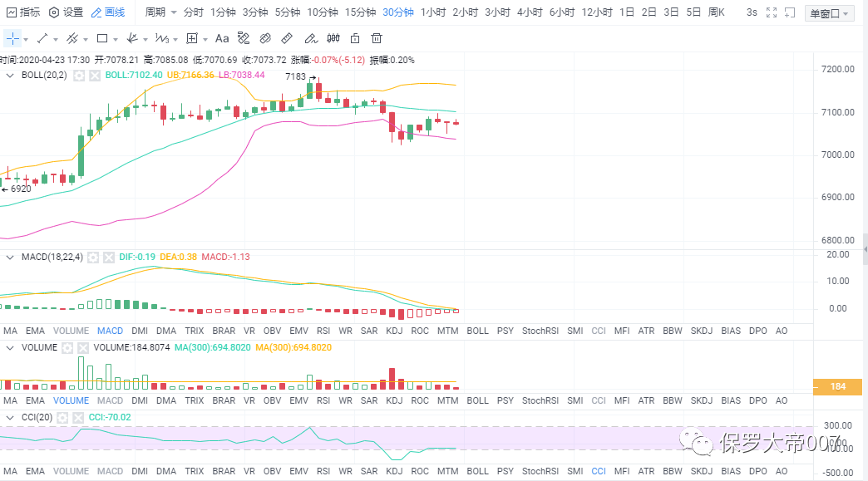Collapse the VOLUME panel chevron
Image resolution: width=868 pixels, height=481 pixels.
10,348
